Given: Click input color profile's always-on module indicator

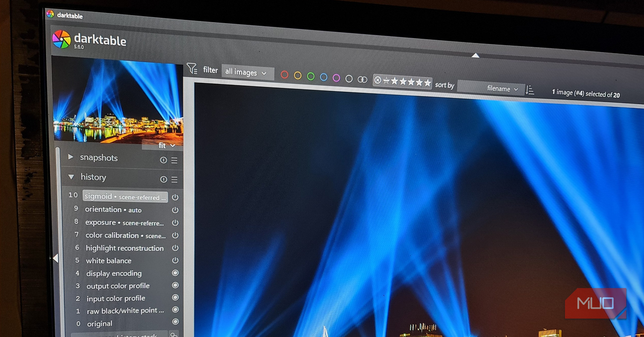Looking at the screenshot, I should point(175,297).
